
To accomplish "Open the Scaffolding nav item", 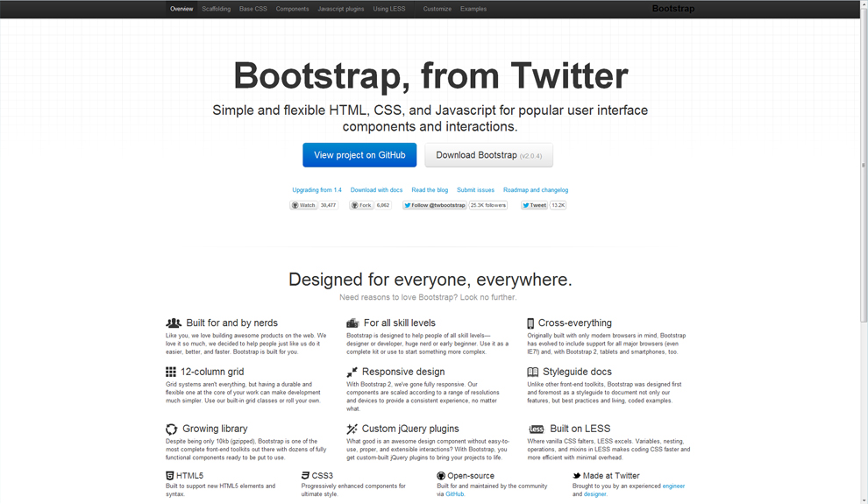I will [x=216, y=9].
